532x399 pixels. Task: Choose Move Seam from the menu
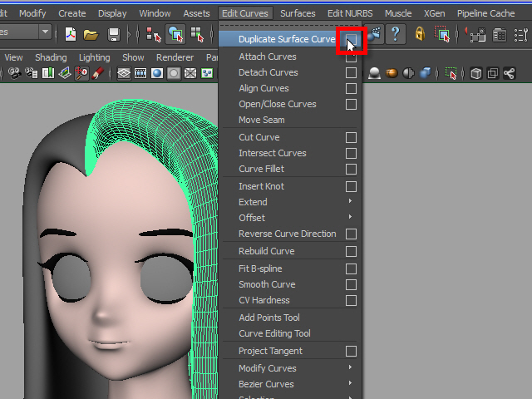(x=261, y=120)
